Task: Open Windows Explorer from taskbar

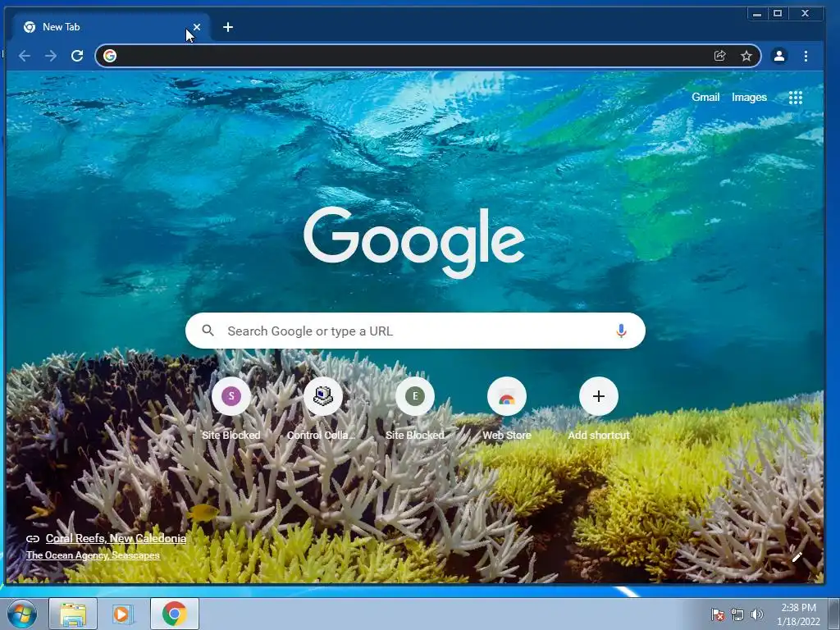Action: [73, 614]
